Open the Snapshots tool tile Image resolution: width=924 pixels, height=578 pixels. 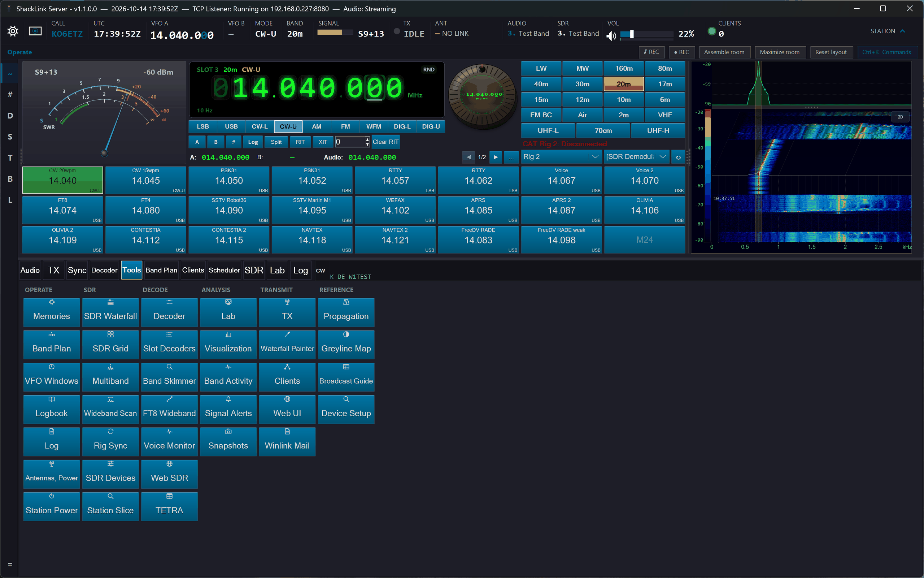(x=228, y=441)
